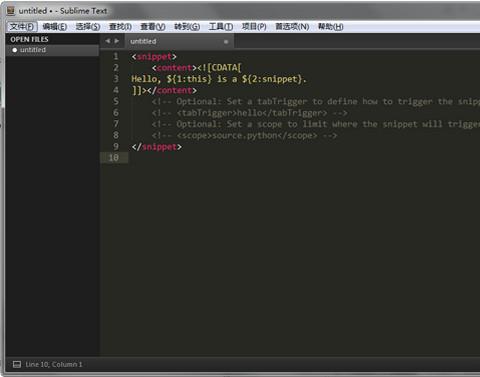Click line number 5 in the gutter
Screen dimensions: 480x377
pos(116,101)
